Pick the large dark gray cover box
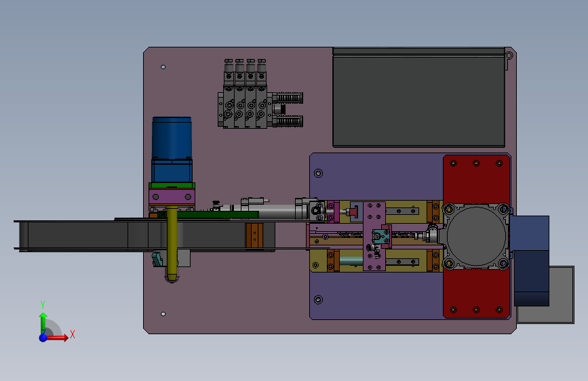The width and height of the screenshot is (588, 381). (418, 98)
